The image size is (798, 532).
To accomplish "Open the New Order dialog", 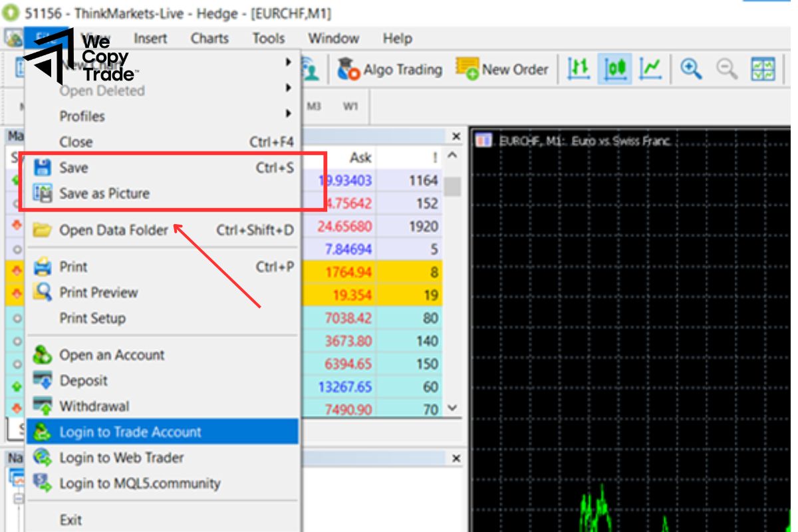I will (x=502, y=69).
